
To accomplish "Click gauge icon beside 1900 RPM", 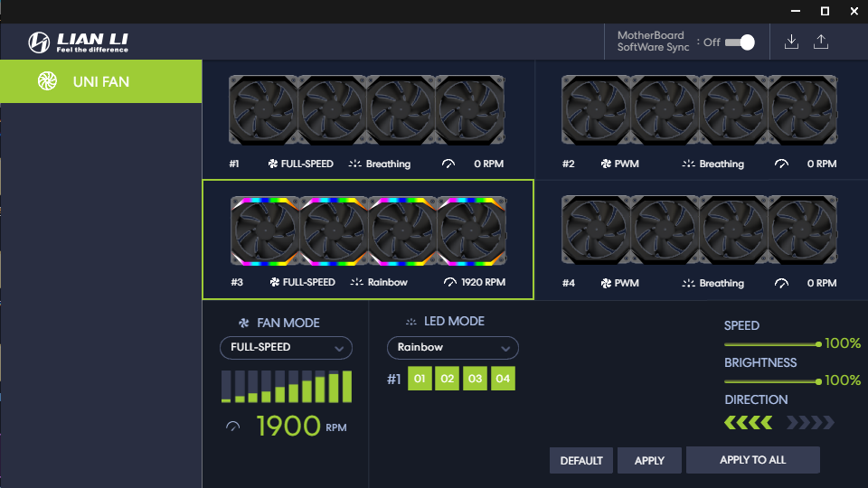I will [x=233, y=427].
